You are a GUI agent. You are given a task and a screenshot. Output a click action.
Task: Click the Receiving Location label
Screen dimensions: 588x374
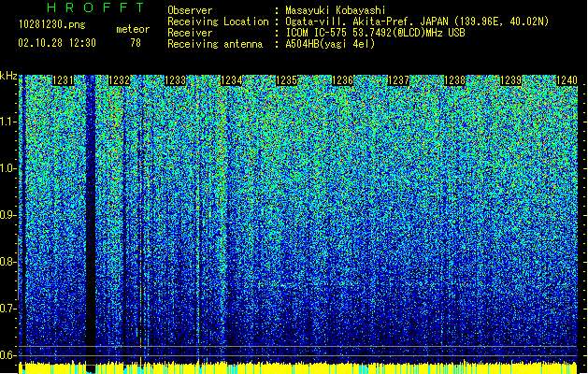[x=218, y=22]
